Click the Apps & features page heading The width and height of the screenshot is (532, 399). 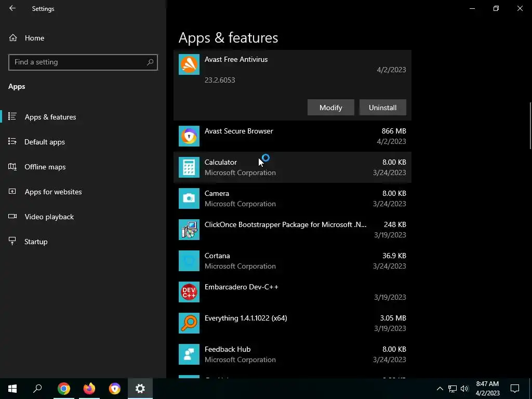click(x=228, y=37)
